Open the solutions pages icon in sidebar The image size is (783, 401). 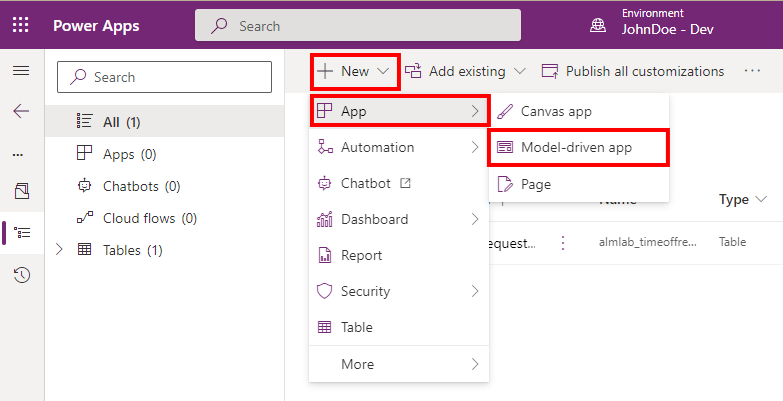tap(21, 191)
